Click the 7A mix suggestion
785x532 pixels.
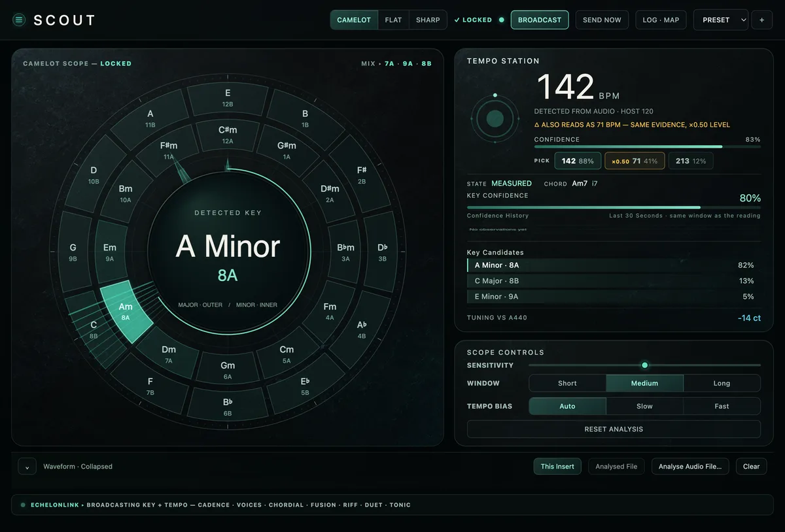[389, 63]
